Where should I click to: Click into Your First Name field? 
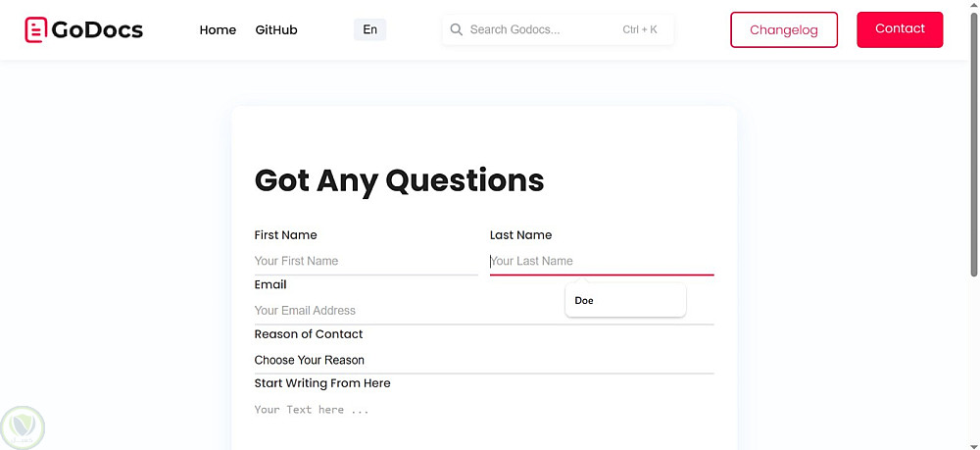coord(365,261)
